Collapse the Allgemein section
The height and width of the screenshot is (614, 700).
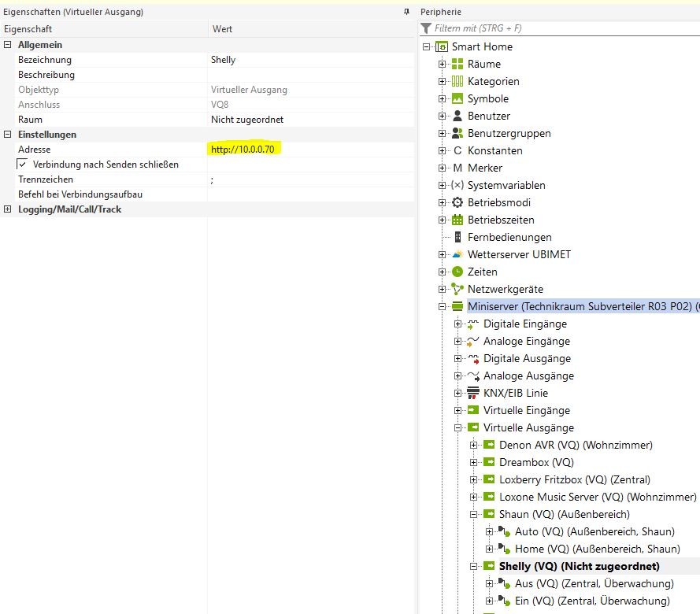point(7,45)
